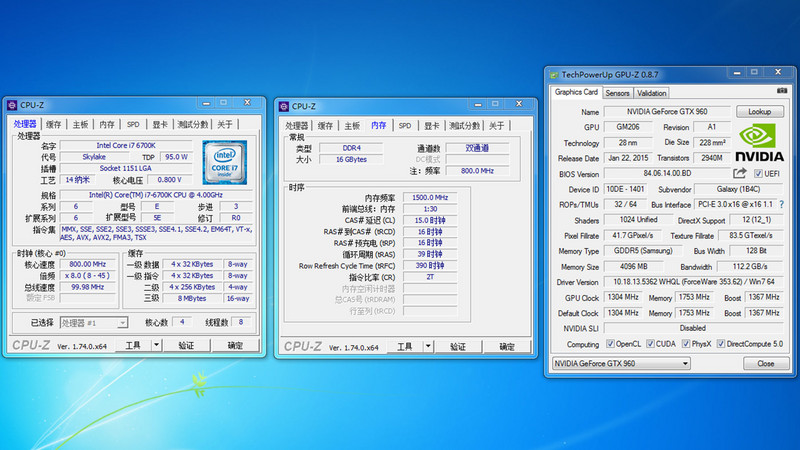Click the 16 GBytes memory size value
800x450 pixels.
[x=351, y=159]
